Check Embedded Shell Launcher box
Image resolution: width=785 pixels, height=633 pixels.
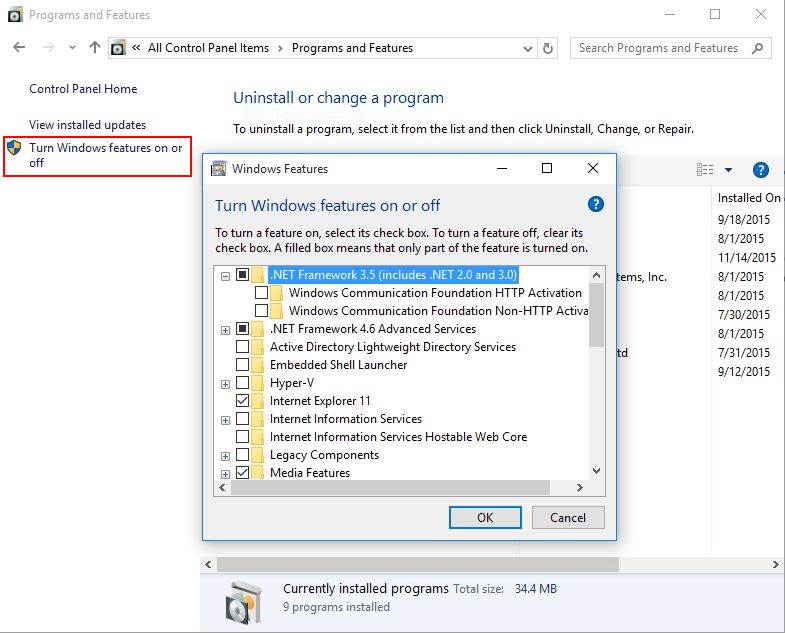coord(242,365)
